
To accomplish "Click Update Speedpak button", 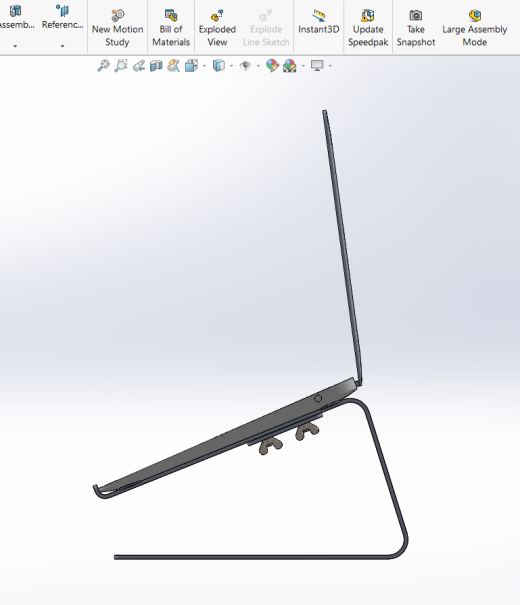I will 368,28.
